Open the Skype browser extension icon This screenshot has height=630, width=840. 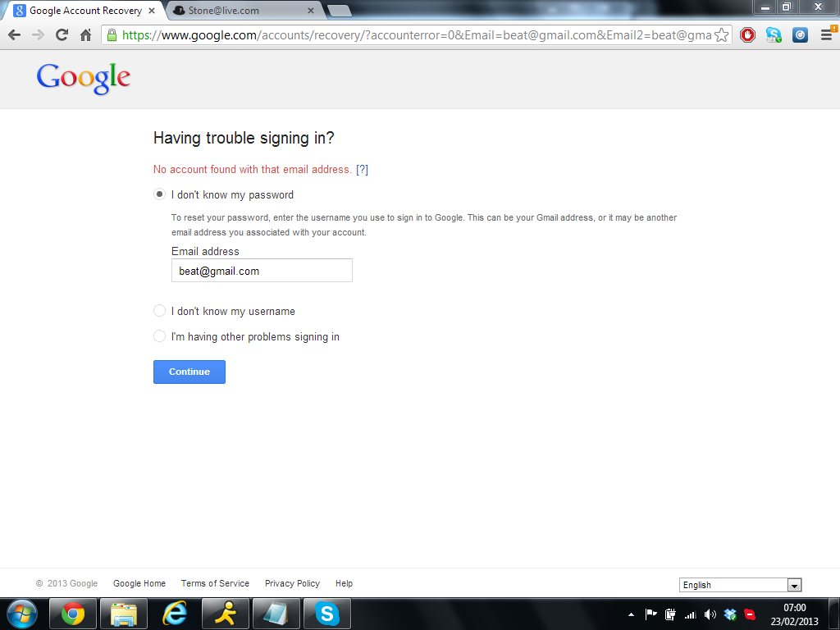[x=773, y=35]
